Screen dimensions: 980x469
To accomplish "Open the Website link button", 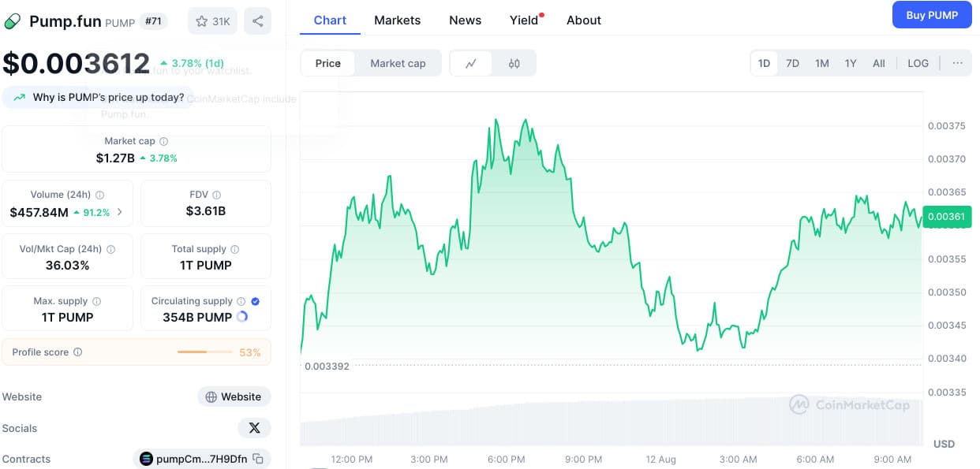I will 234,396.
